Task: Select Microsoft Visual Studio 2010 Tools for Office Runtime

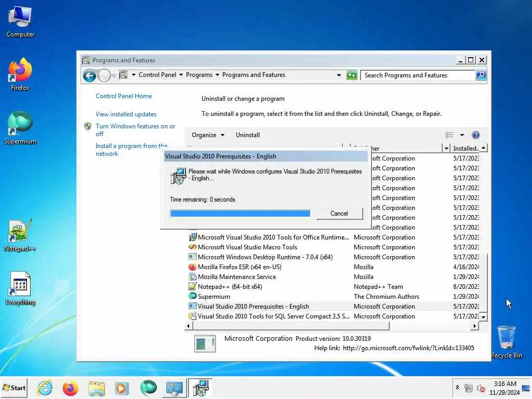Action: point(334,237)
